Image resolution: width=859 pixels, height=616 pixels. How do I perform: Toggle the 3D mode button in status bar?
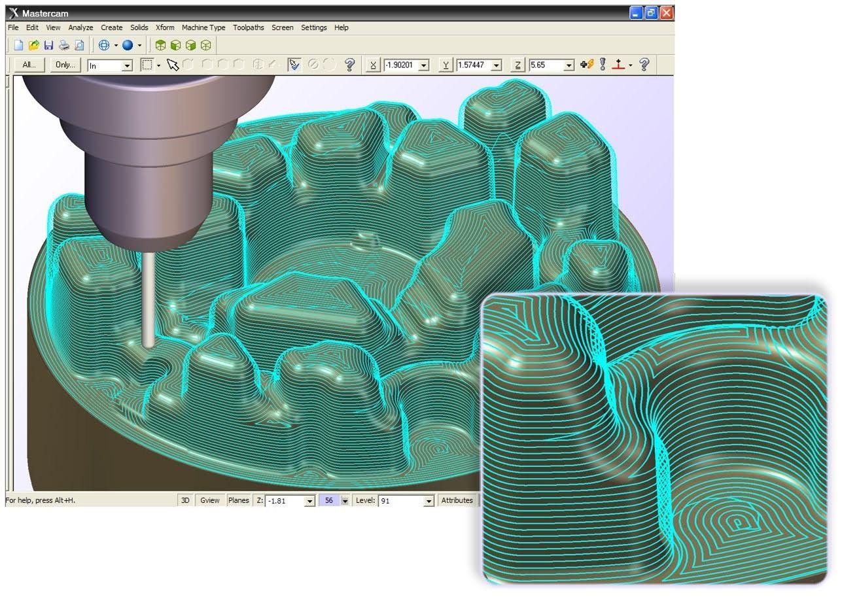click(x=185, y=500)
